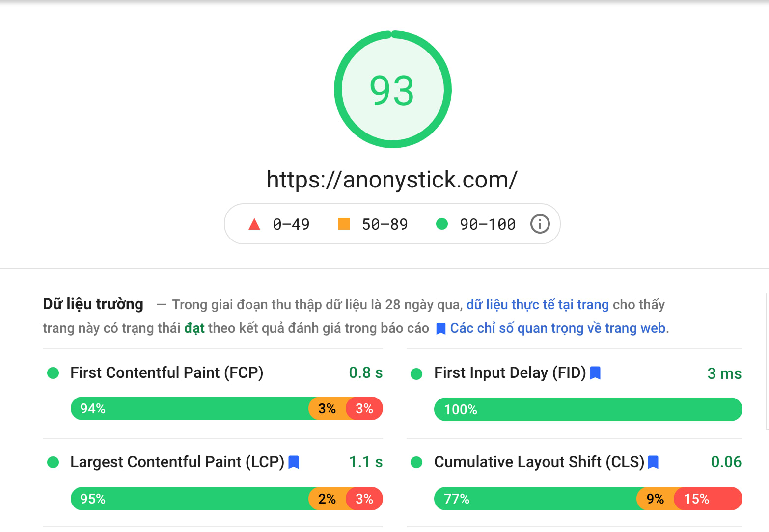Click the LCP orange 2% bar segment
Image resolution: width=769 pixels, height=532 pixels.
pyautogui.click(x=327, y=499)
